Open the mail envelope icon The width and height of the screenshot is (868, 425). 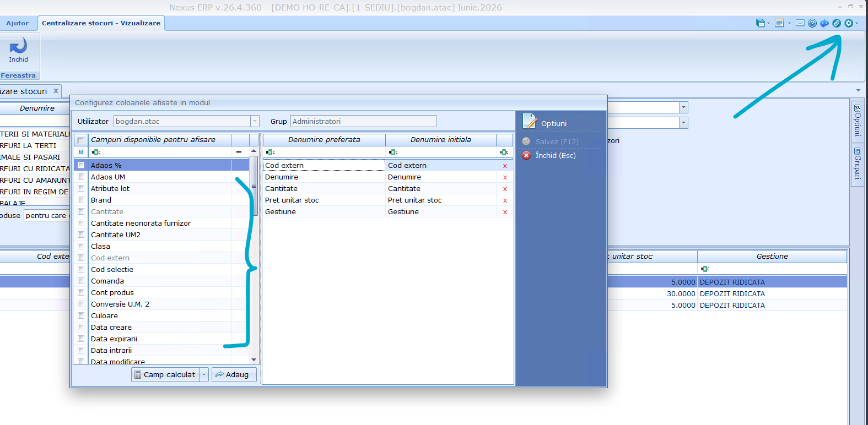(x=800, y=23)
